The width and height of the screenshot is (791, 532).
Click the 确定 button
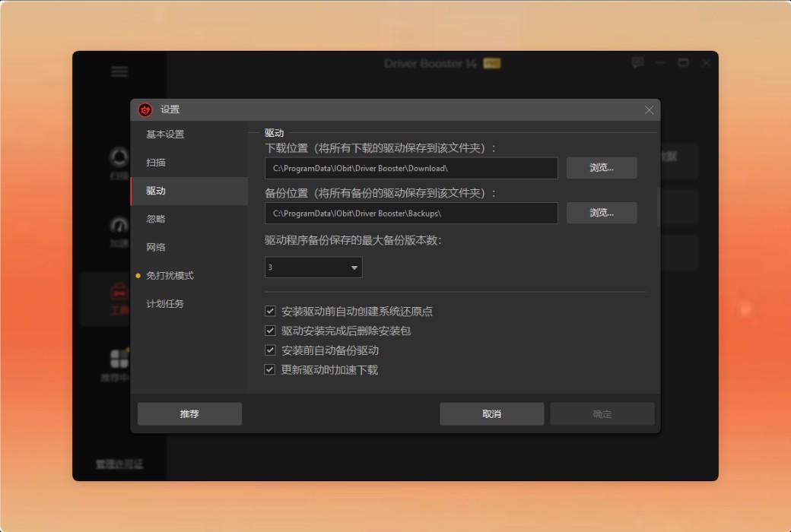pyautogui.click(x=602, y=414)
